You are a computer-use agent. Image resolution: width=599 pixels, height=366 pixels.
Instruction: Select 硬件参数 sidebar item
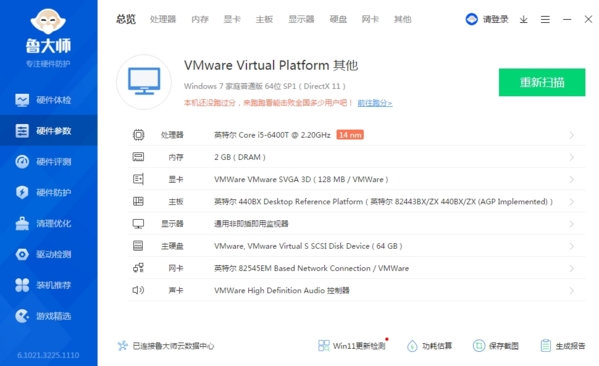pyautogui.click(x=49, y=131)
